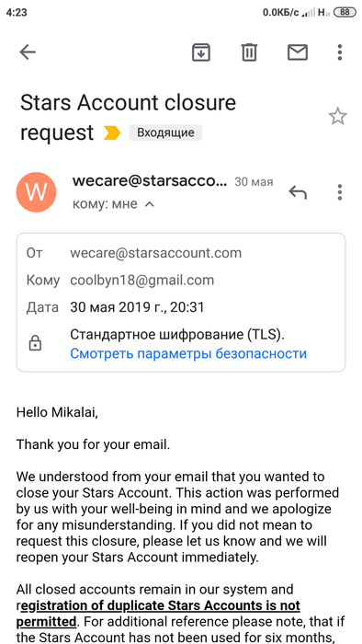
Task: Tap the кому: мне recipient summary
Action: point(105,203)
